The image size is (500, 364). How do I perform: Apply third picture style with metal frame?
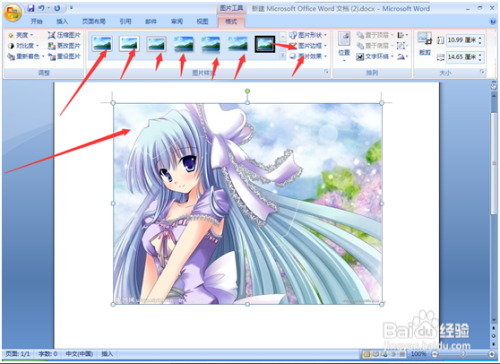tap(156, 44)
